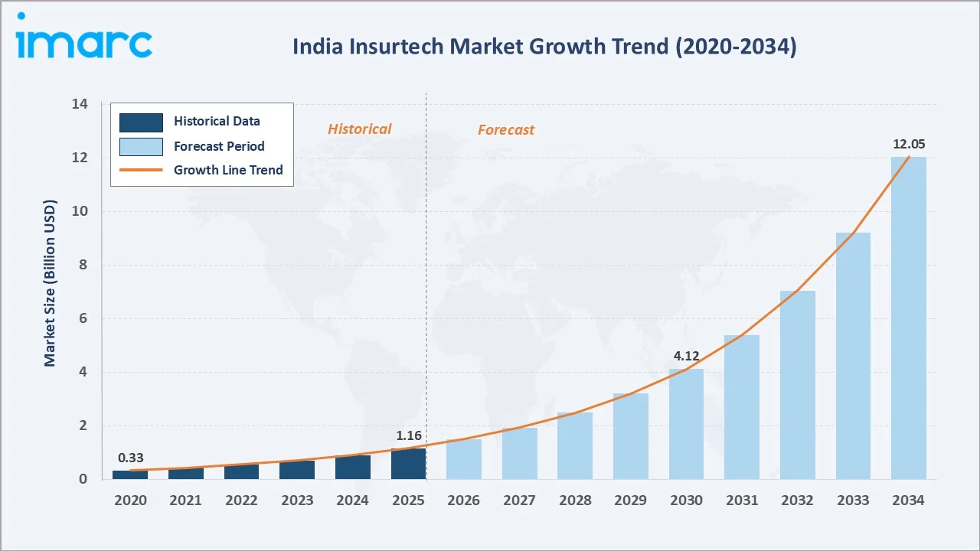Click the 2034 x-axis label
Image resolution: width=980 pixels, height=551 pixels.
pyautogui.click(x=909, y=500)
